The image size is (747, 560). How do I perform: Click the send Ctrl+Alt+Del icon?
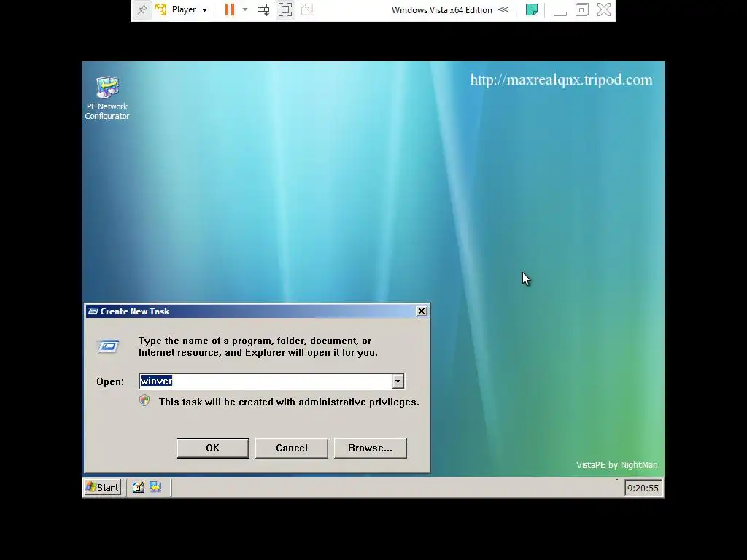(263, 9)
